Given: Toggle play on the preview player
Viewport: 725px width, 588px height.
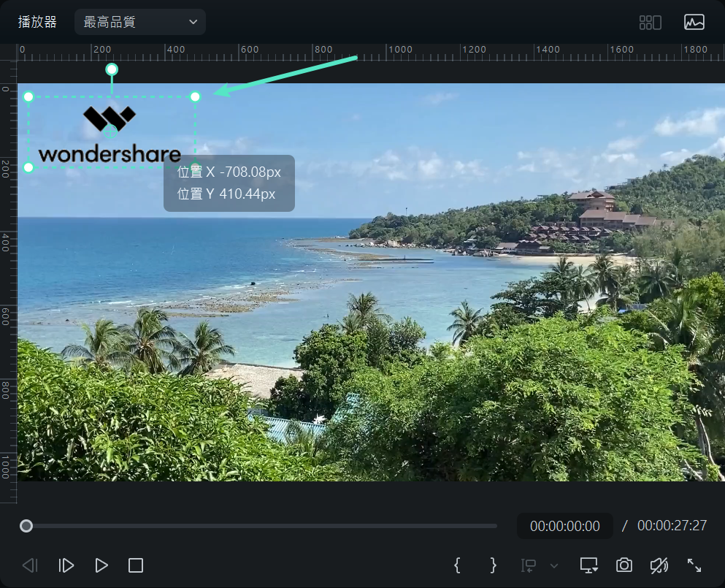Looking at the screenshot, I should (x=101, y=565).
